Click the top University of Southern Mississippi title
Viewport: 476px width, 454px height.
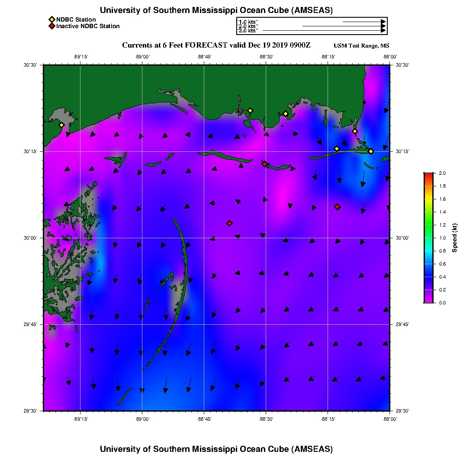coord(216,10)
